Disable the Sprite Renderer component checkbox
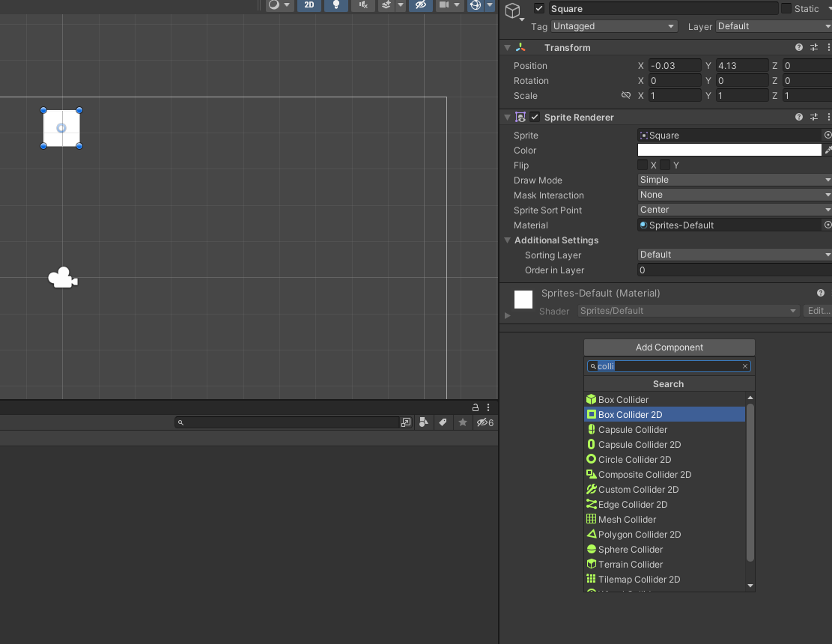Screen dimensions: 832x644 tap(535, 118)
